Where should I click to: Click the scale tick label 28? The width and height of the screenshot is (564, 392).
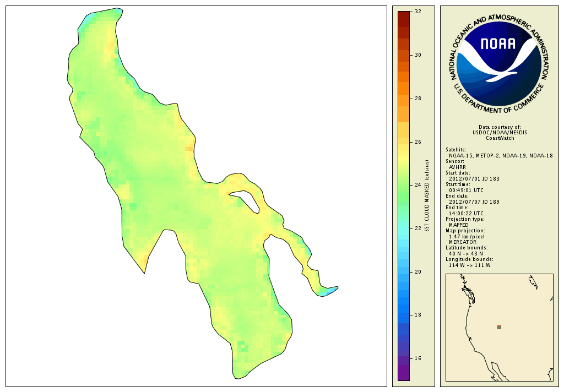click(417, 99)
